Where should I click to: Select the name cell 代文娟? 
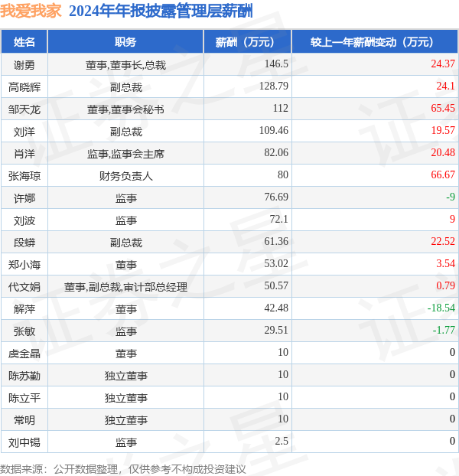tap(24, 286)
